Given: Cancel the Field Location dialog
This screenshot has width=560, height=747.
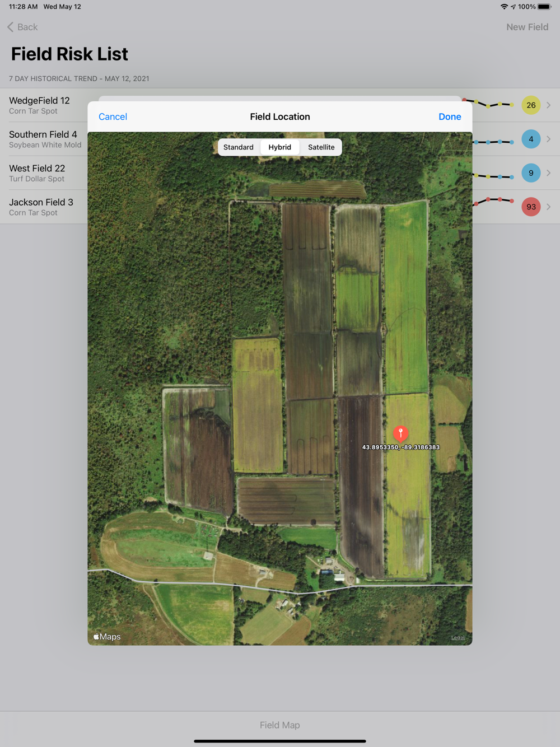Looking at the screenshot, I should (113, 116).
